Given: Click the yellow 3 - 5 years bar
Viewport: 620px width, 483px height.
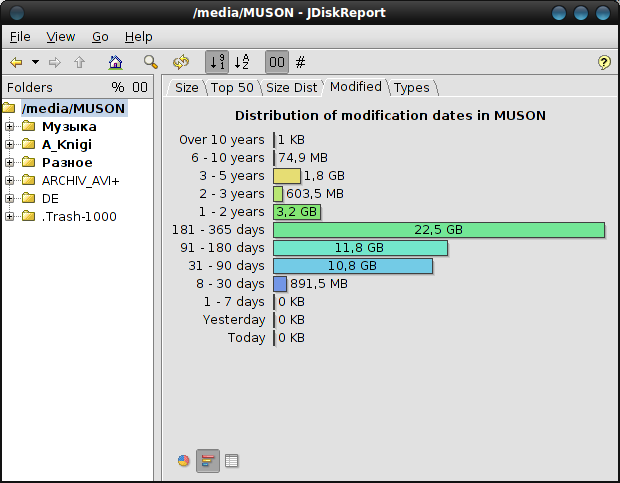Looking at the screenshot, I should point(287,176).
